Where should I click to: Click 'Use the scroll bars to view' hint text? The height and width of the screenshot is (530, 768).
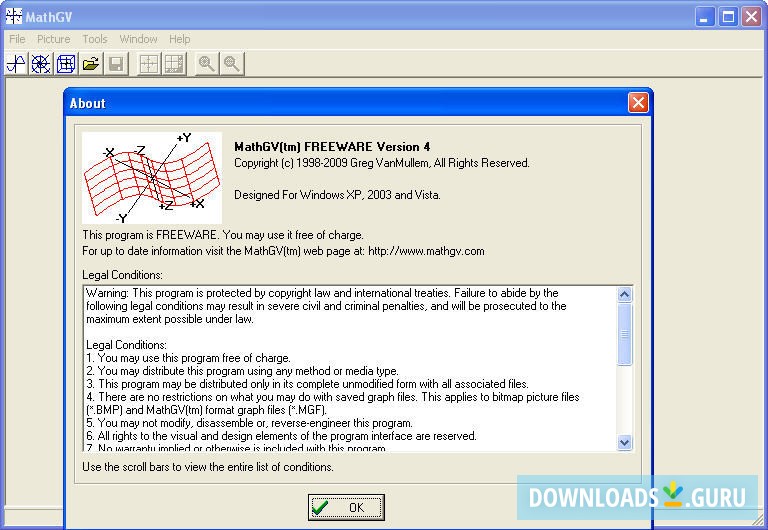(x=208, y=467)
